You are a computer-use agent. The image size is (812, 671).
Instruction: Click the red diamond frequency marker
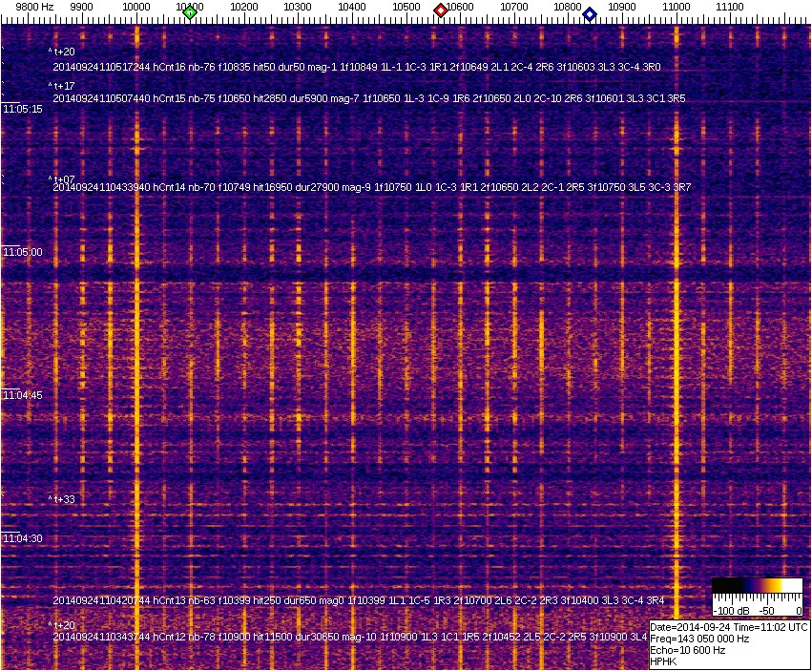[441, 10]
